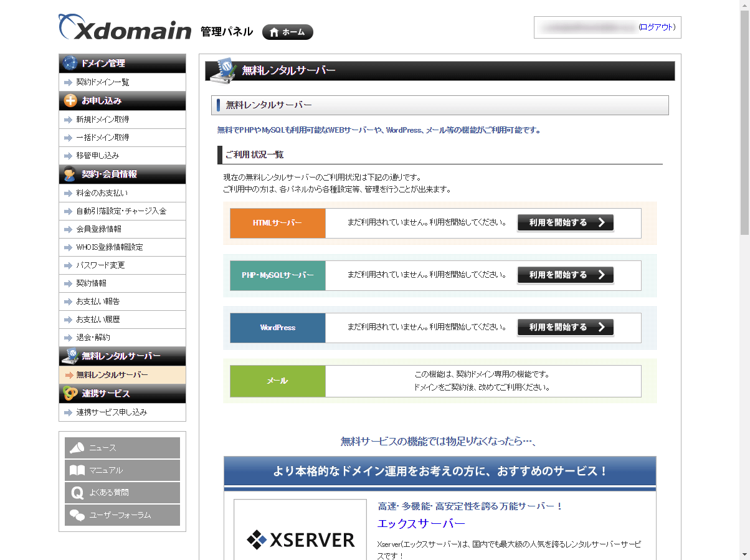Click the plus お申し込み header icon
750x560 pixels.
pyautogui.click(x=70, y=101)
